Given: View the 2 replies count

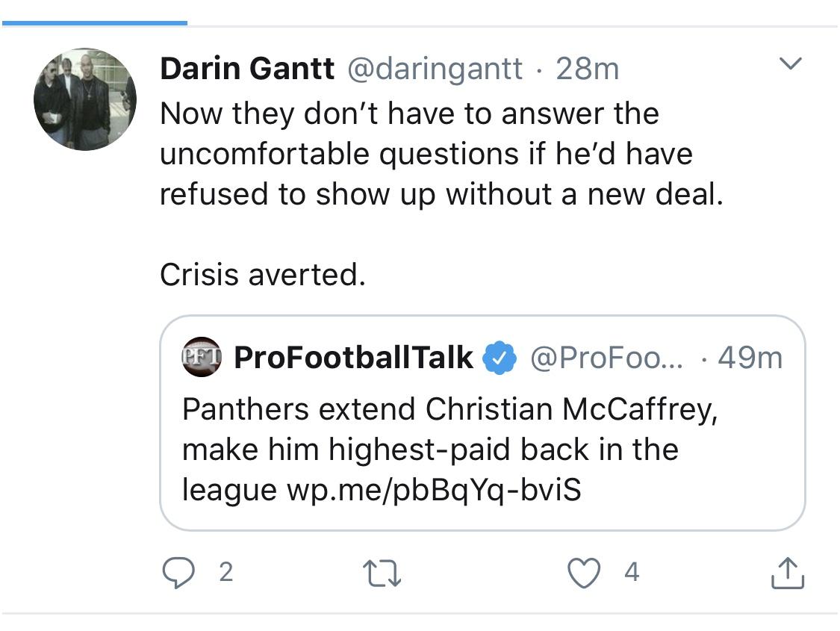Looking at the screenshot, I should click(x=226, y=573).
